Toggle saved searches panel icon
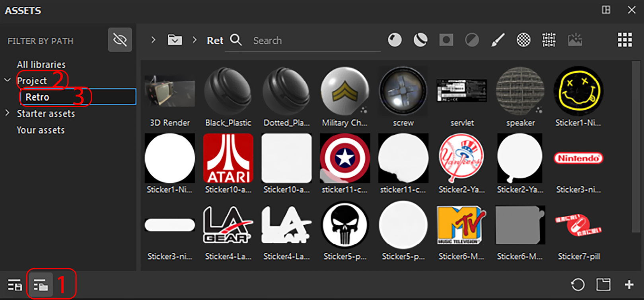 pos(15,285)
